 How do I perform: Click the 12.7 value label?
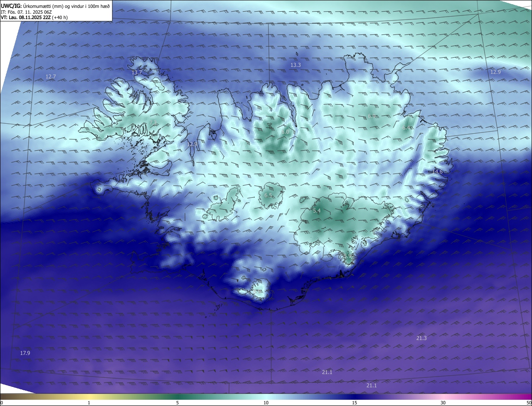51,76
